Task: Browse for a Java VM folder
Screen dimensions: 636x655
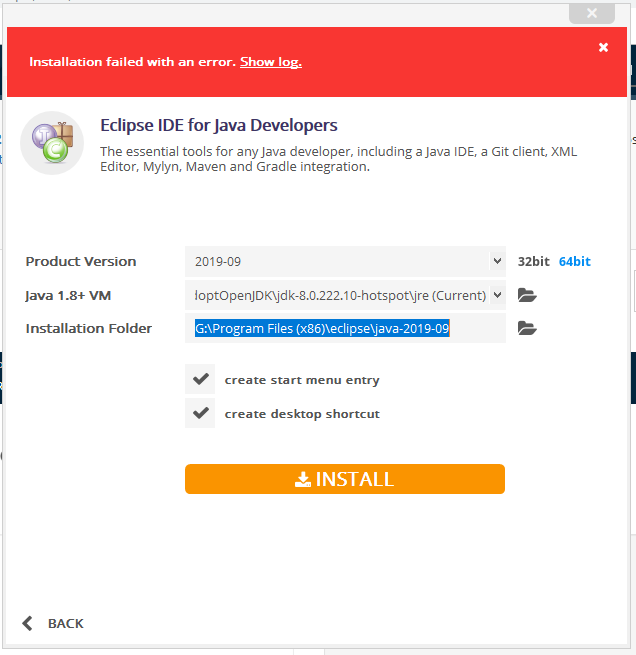Action: click(528, 295)
